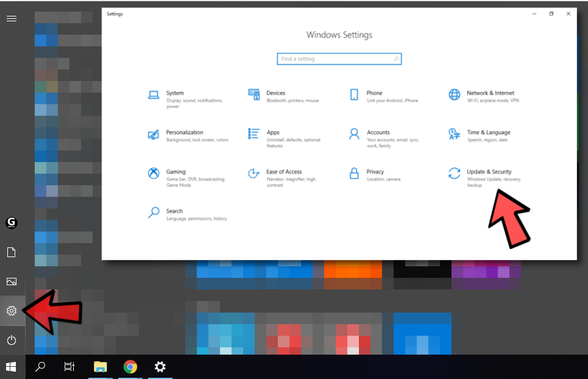Focus the Find a setting search field
Viewport: 588px width, 379px height.
click(339, 59)
